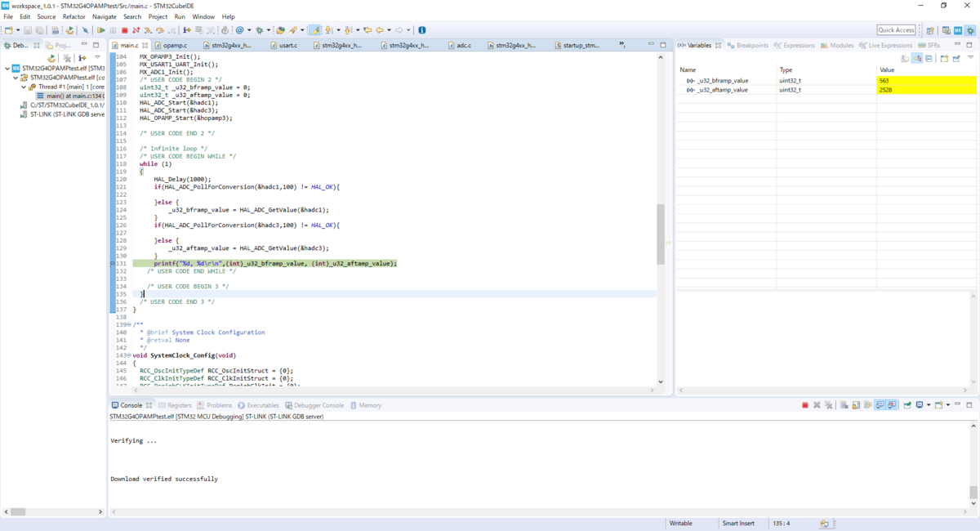Image resolution: width=980 pixels, height=531 pixels.
Task: Open the Navigate menu
Action: [104, 16]
